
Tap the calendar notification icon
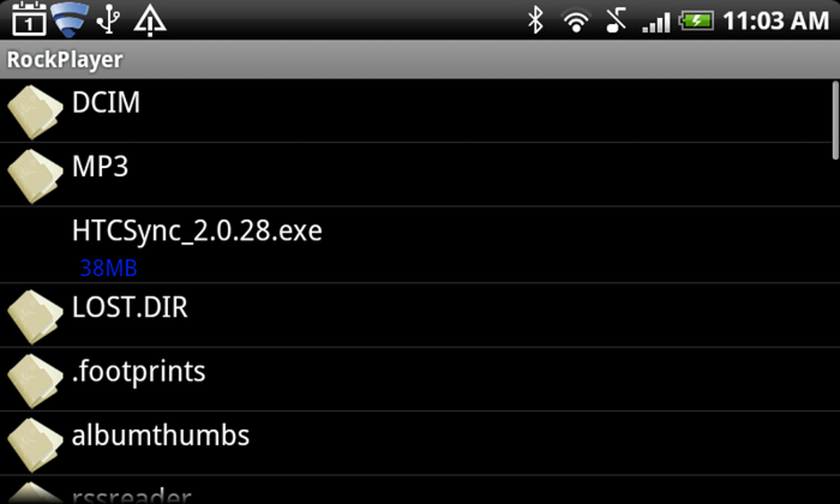(29, 19)
